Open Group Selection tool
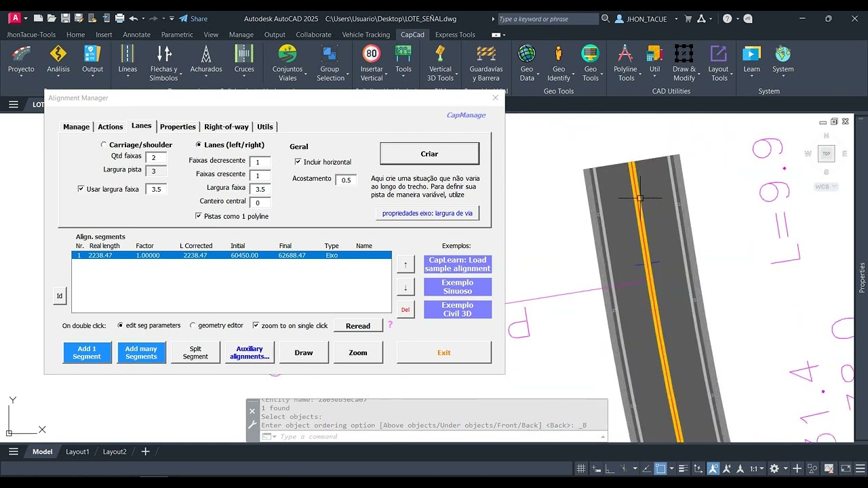Viewport: 868px width, 488px height. (x=330, y=63)
